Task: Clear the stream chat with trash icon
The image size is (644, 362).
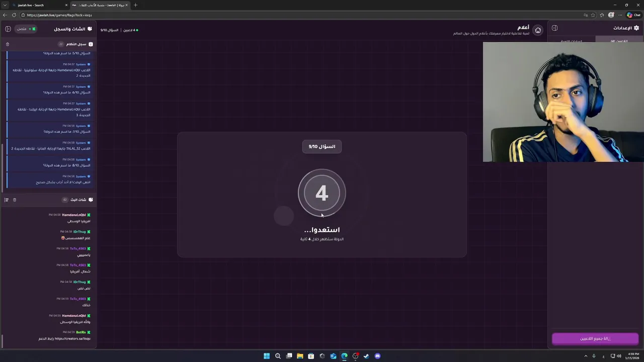Action: [x=15, y=200]
